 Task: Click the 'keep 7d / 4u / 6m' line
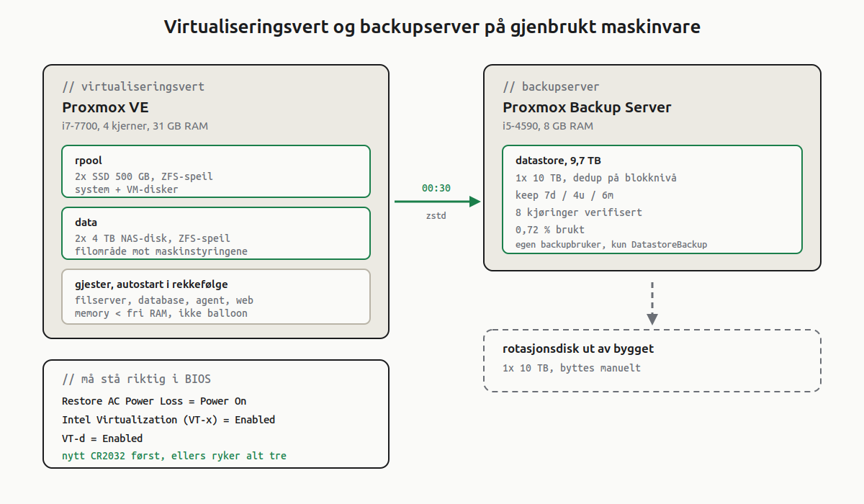click(x=564, y=195)
